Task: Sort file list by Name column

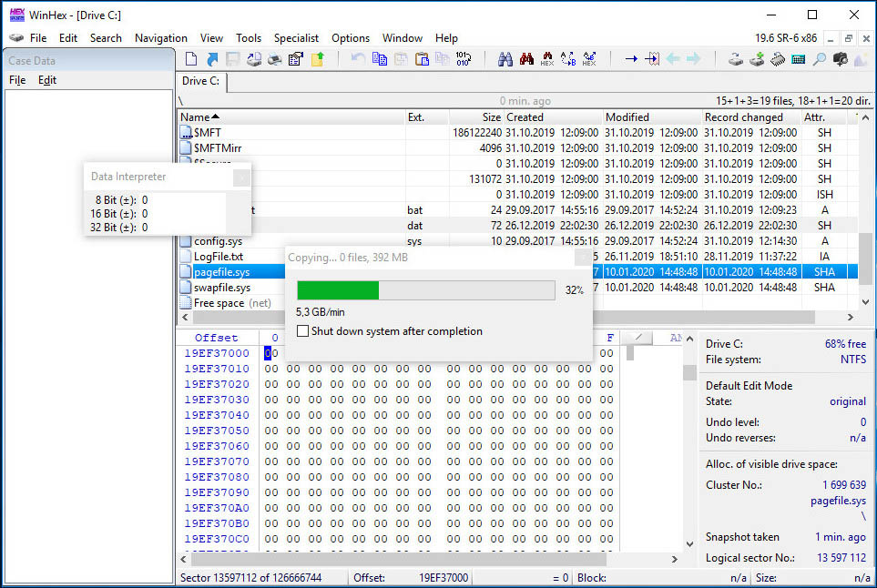Action: click(291, 117)
